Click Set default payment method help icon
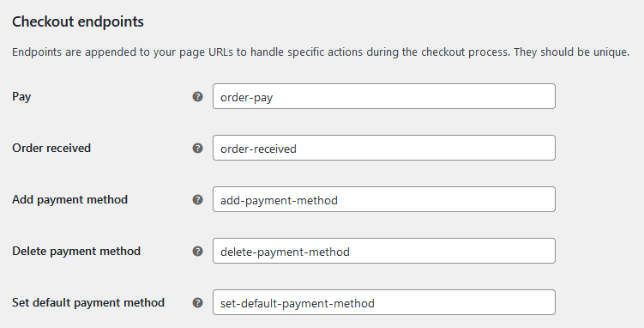The width and height of the screenshot is (644, 328). tap(197, 302)
